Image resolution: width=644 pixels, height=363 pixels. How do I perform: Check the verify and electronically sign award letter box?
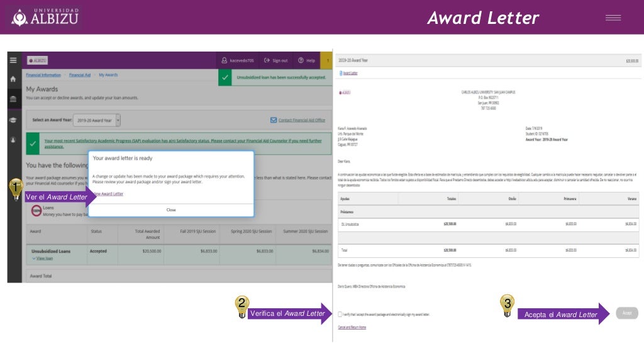click(340, 315)
